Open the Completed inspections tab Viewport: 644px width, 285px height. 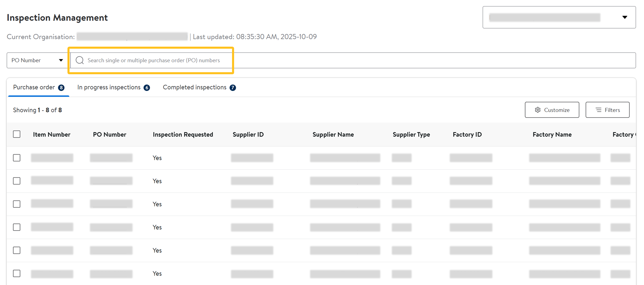point(194,88)
